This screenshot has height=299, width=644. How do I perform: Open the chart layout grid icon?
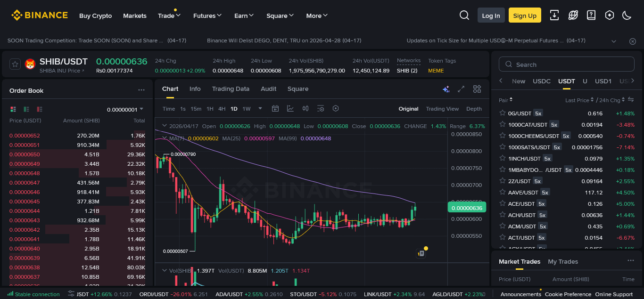(x=477, y=89)
